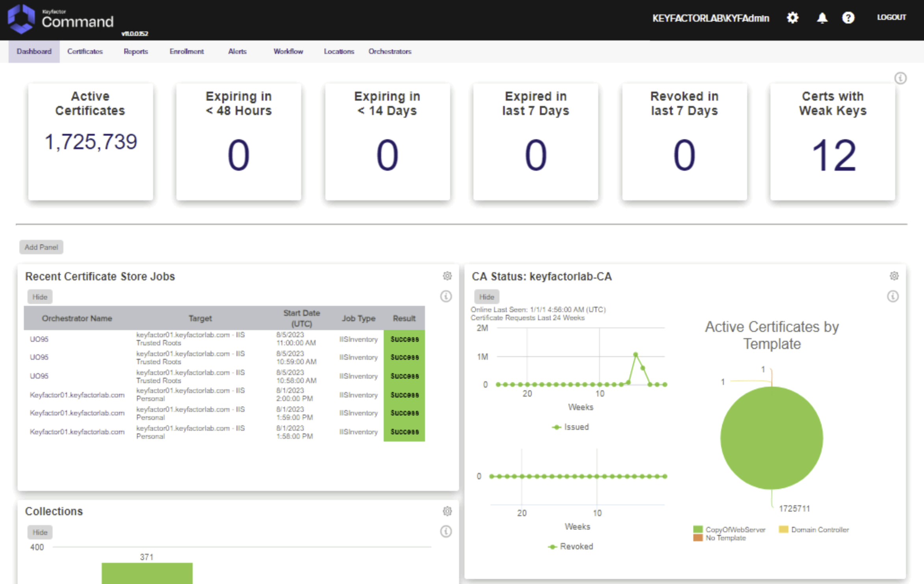Click the dashboard info icon at top right
Viewport: 924px width, 584px height.
pos(900,78)
